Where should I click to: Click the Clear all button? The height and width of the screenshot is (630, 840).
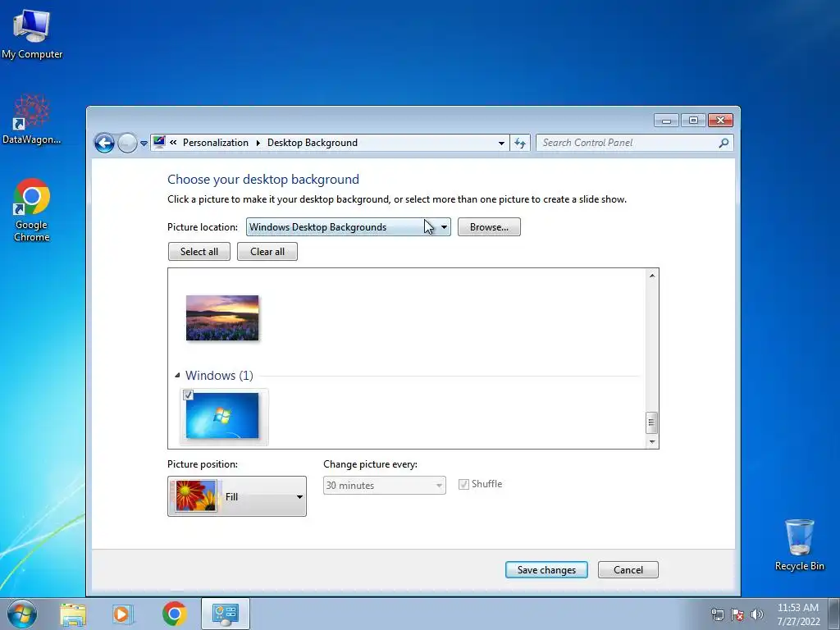tap(267, 252)
